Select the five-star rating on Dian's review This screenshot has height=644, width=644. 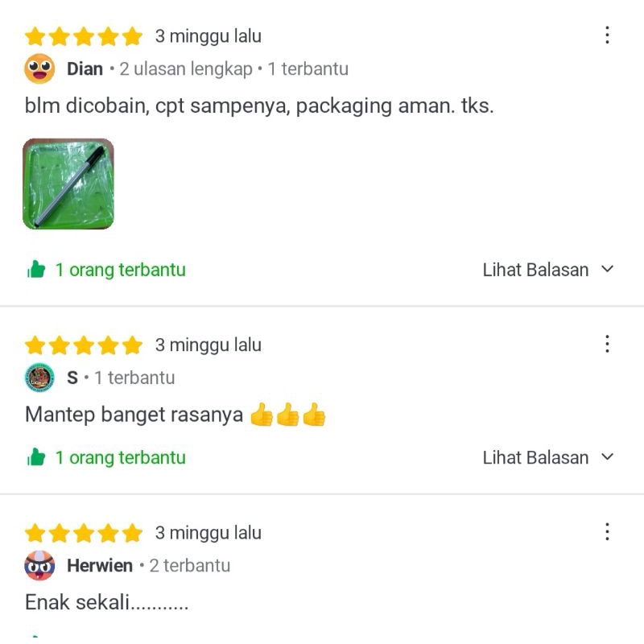point(84,36)
